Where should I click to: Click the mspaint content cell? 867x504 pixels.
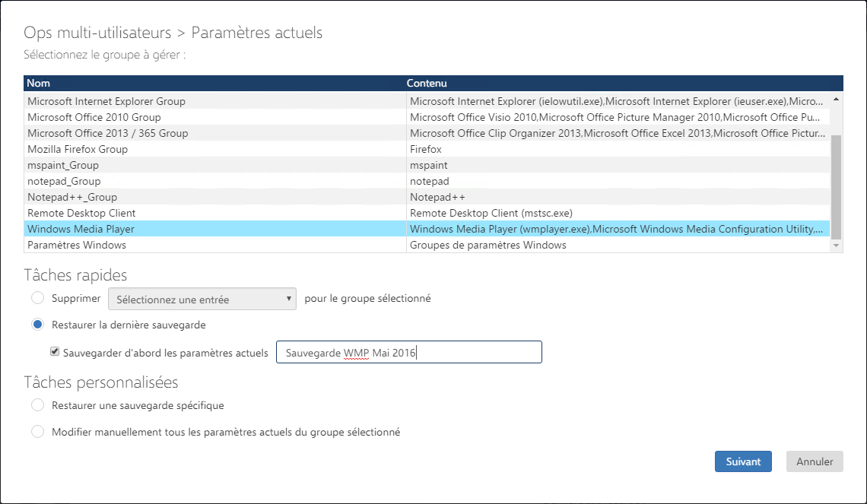618,165
